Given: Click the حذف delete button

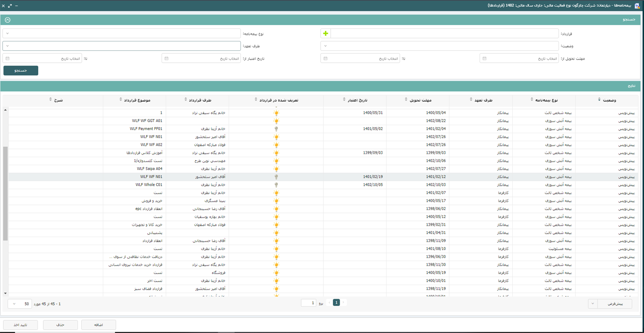Looking at the screenshot, I should [60, 325].
